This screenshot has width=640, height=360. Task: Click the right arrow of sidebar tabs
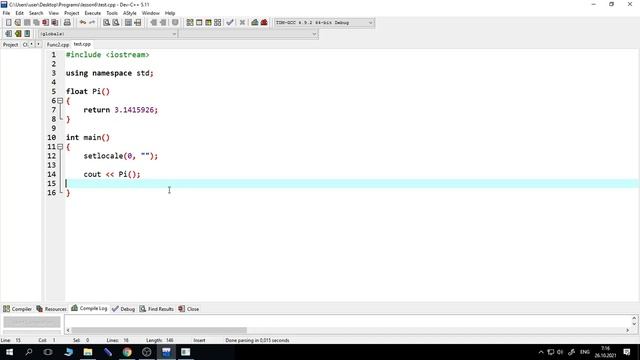coord(38,44)
